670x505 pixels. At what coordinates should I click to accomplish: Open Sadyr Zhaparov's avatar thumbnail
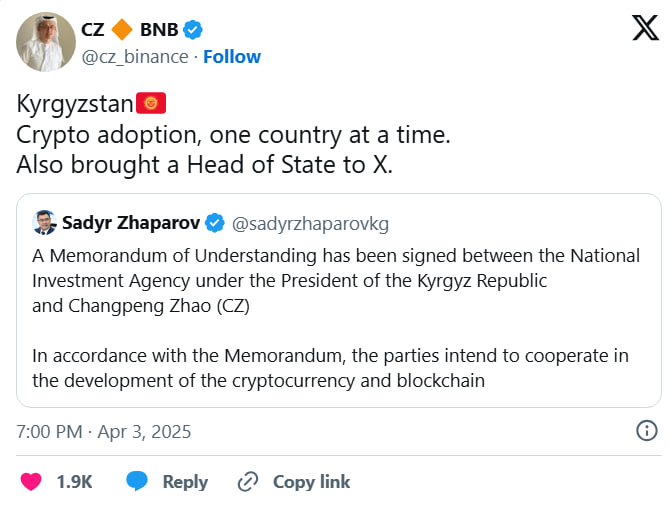tap(44, 221)
